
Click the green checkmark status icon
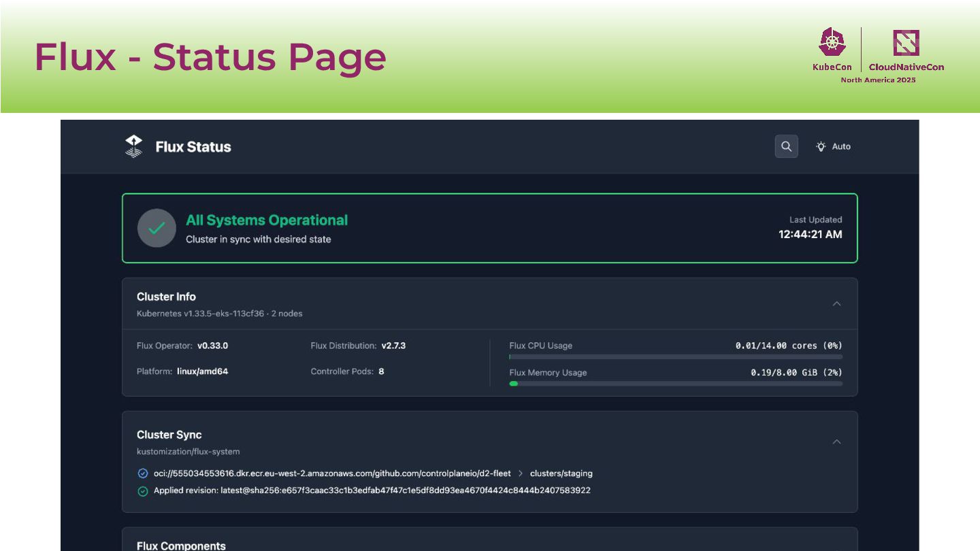tap(157, 228)
